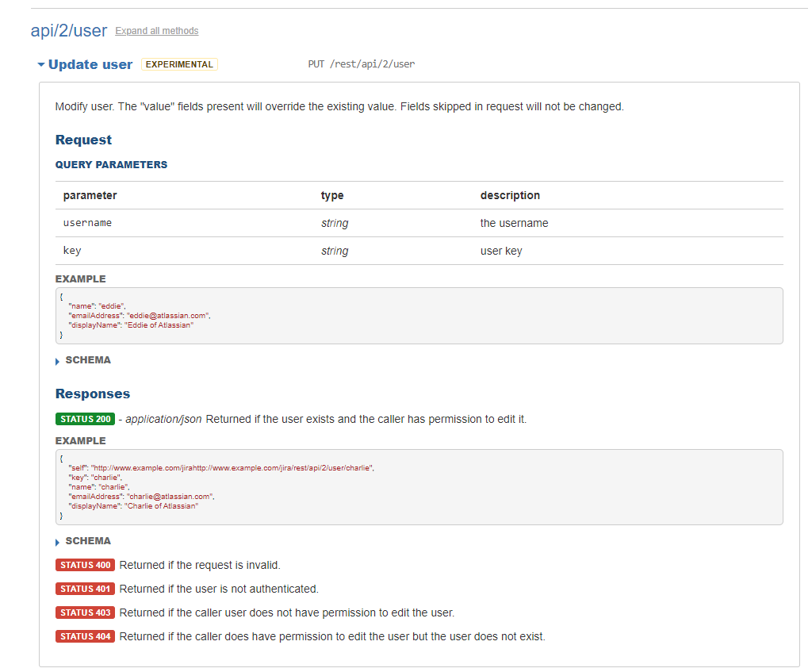Click the red STATUS 403 badge
812x672 pixels.
[86, 612]
